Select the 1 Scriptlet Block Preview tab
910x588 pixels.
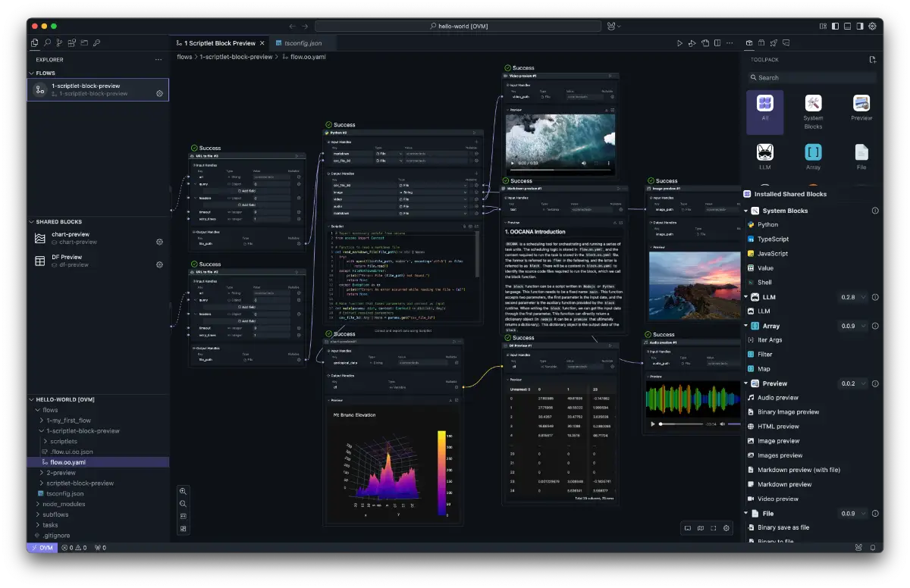[220, 43]
